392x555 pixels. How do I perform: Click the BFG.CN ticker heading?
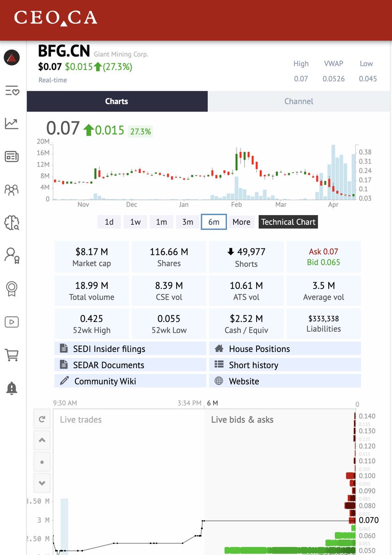pyautogui.click(x=64, y=51)
